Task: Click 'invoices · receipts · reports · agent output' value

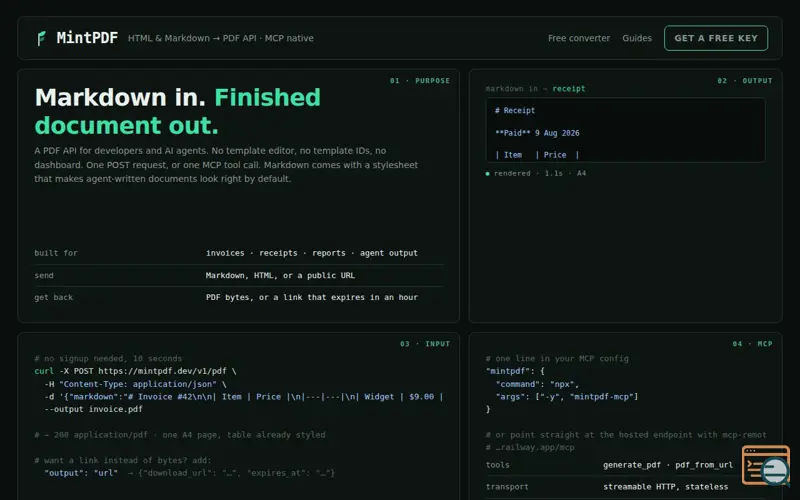Action: (x=312, y=253)
